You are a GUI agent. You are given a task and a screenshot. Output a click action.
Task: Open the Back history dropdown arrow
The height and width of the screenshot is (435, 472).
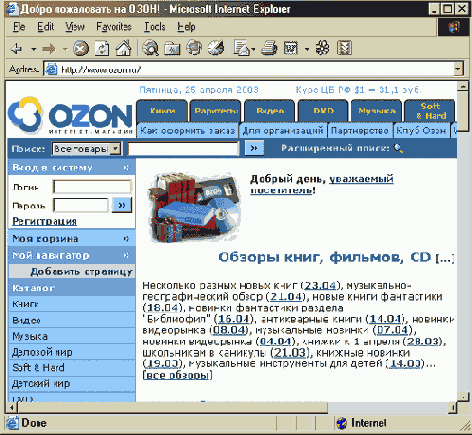coord(34,49)
